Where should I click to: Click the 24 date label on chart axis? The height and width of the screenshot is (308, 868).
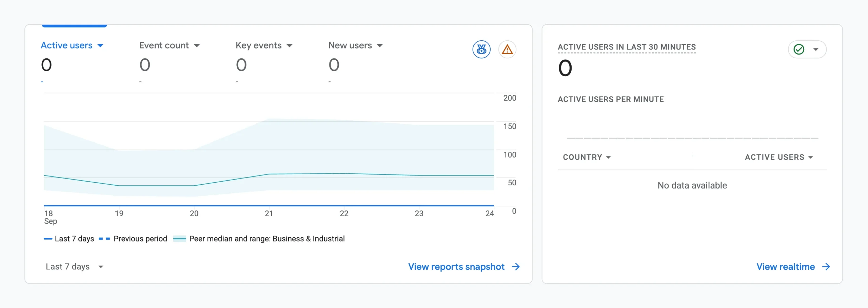490,213
